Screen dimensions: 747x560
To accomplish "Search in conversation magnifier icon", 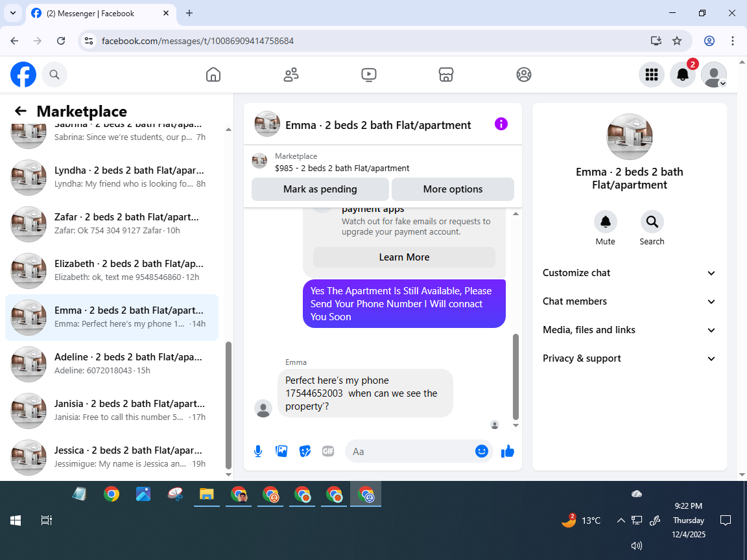I will tap(652, 222).
